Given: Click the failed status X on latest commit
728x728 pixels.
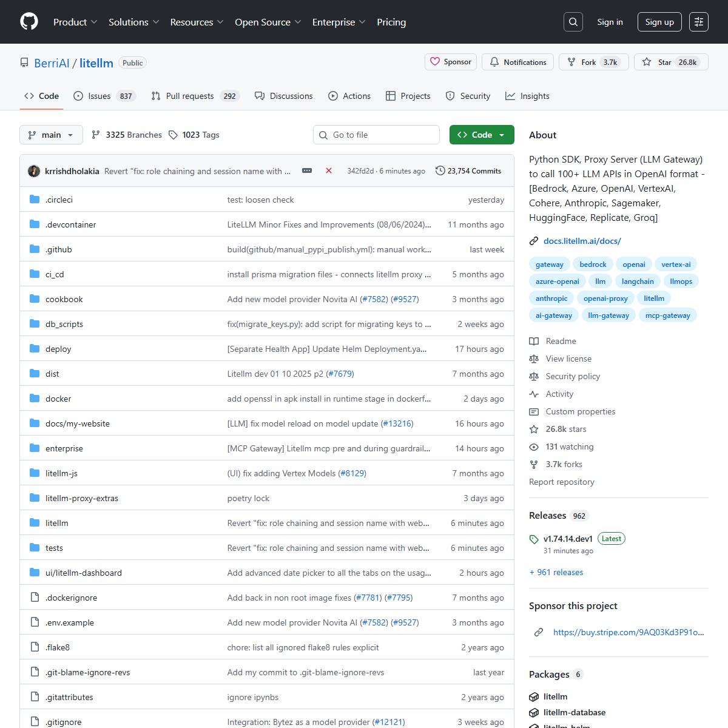Looking at the screenshot, I should tap(329, 171).
